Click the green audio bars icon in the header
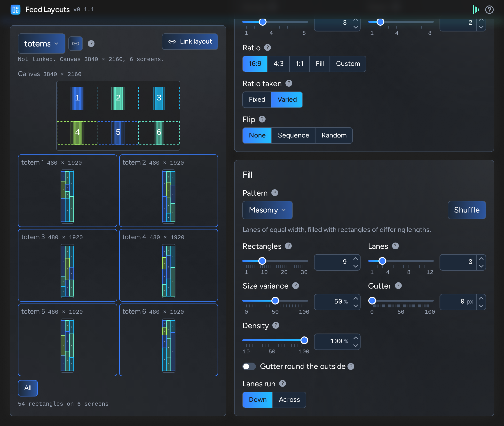504x426 pixels. click(x=476, y=10)
